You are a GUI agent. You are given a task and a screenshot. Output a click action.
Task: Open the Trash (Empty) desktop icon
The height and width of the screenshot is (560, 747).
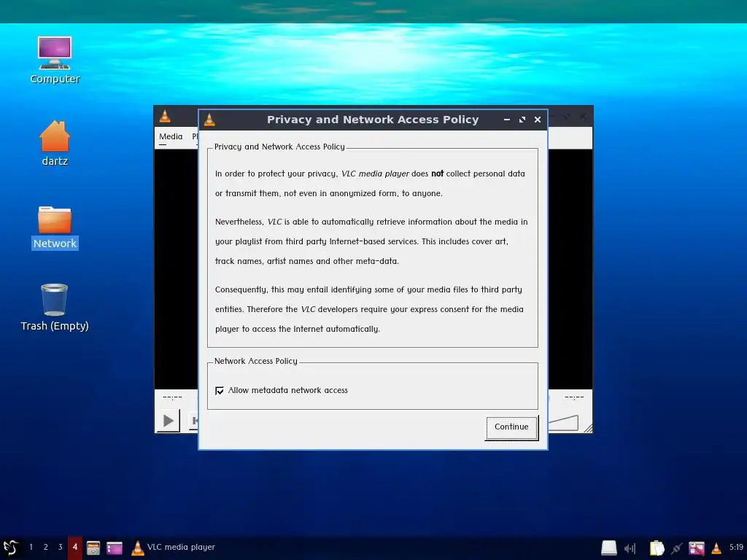pos(55,308)
